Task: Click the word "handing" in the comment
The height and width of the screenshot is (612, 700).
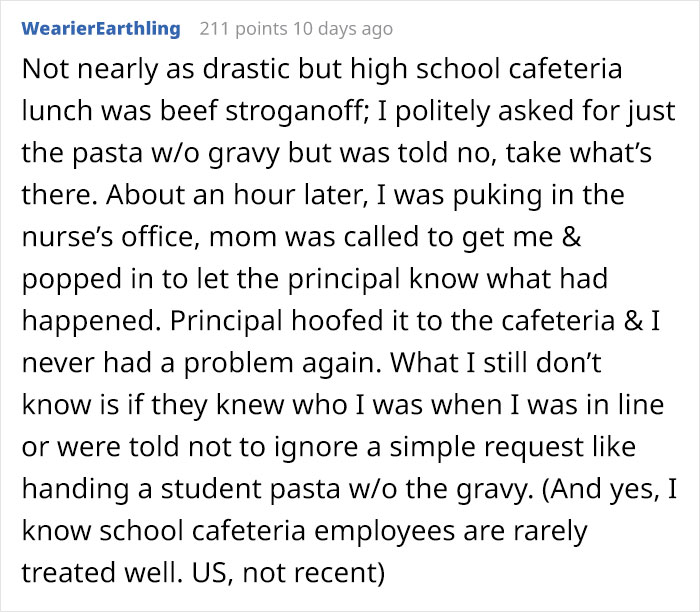Action: pos(68,479)
